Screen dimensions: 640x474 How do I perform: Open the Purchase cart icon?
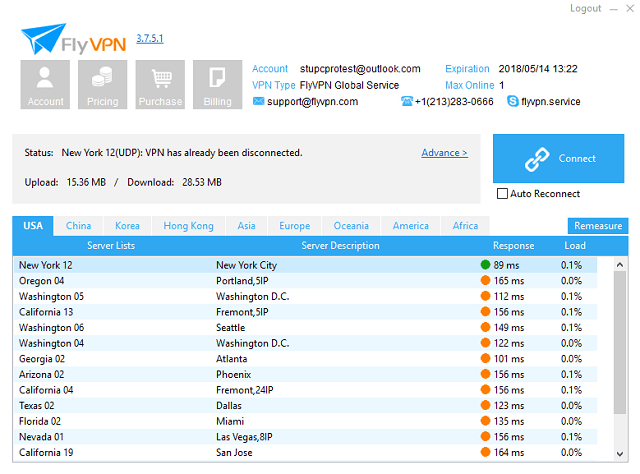coord(160,85)
